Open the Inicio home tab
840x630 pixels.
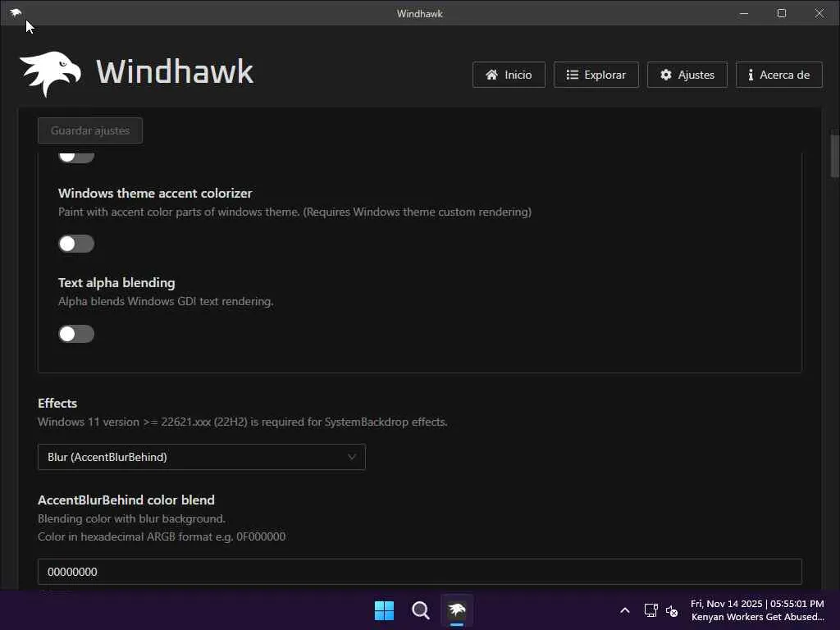(x=509, y=75)
